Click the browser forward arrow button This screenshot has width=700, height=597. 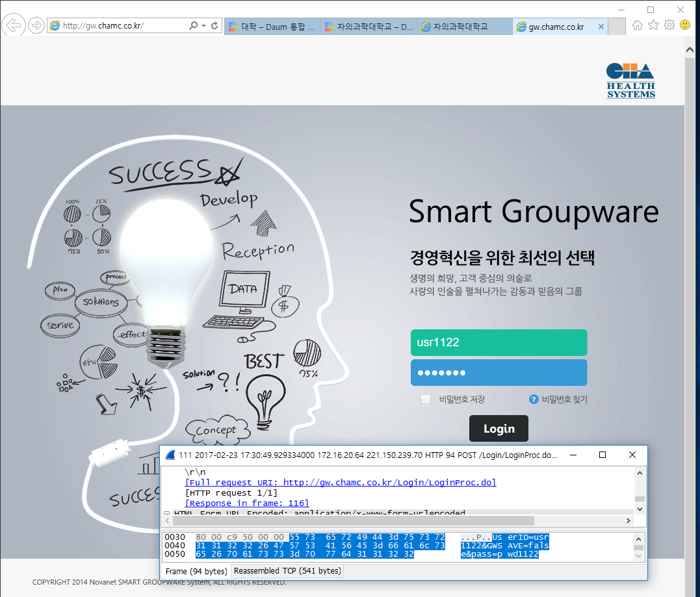36,25
